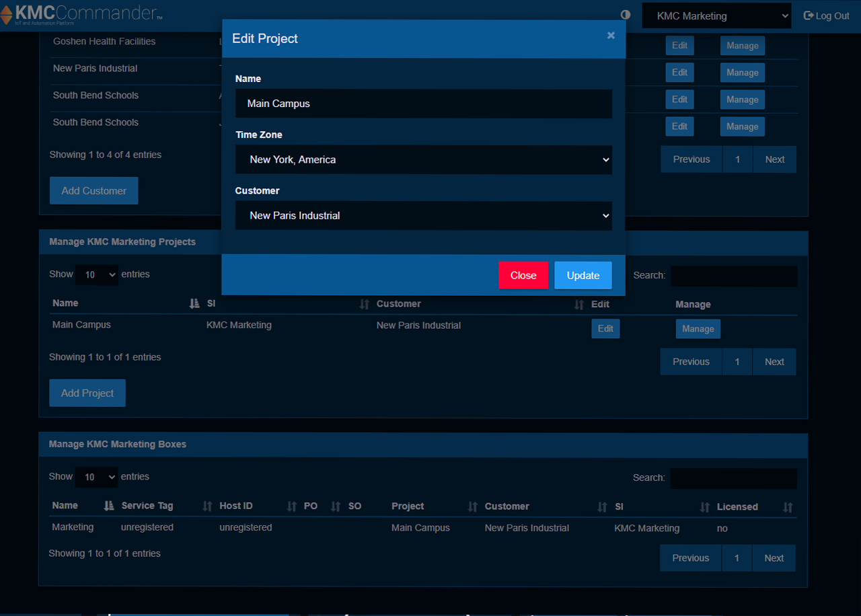Viewport: 861px width, 616px height.
Task: Click the Add Project button
Action: 87,393
